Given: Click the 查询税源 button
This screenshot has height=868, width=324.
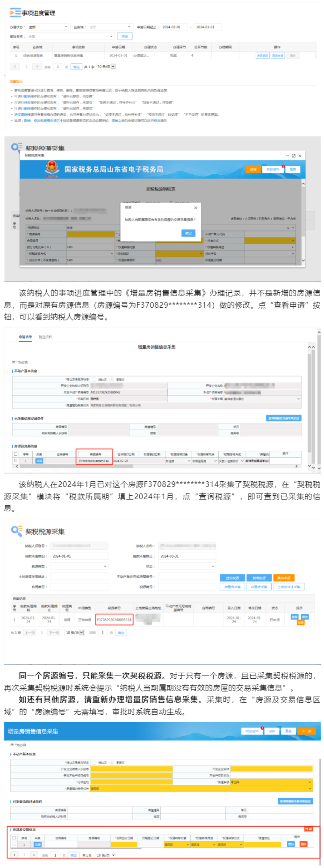Looking at the screenshot, I should coord(232,578).
